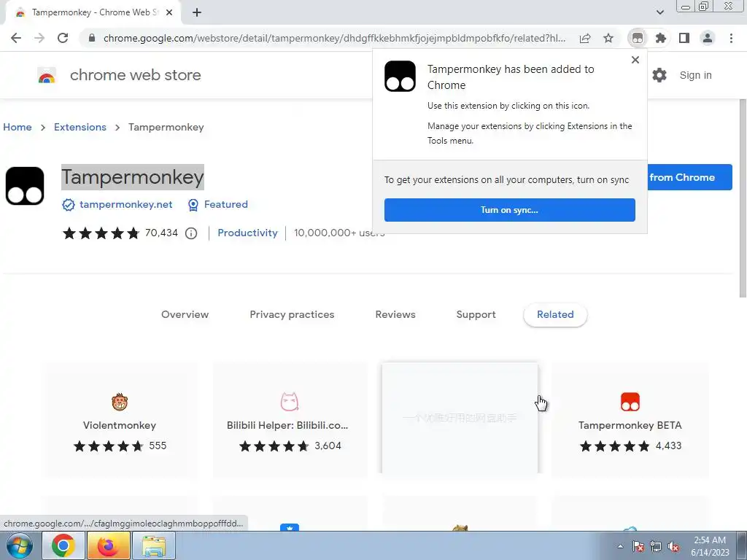
Task: Go to the Home breadcrumb
Action: pyautogui.click(x=18, y=127)
